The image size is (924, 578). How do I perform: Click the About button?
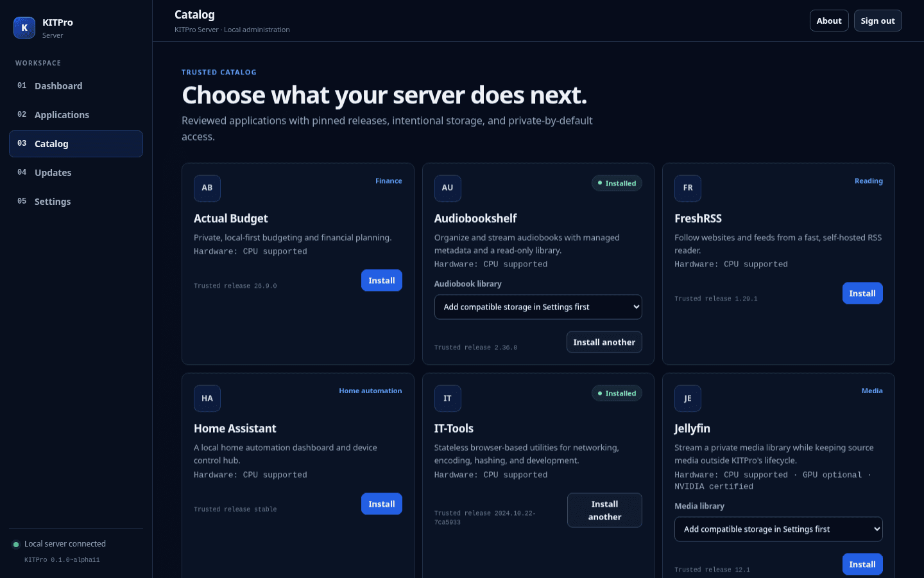point(829,21)
